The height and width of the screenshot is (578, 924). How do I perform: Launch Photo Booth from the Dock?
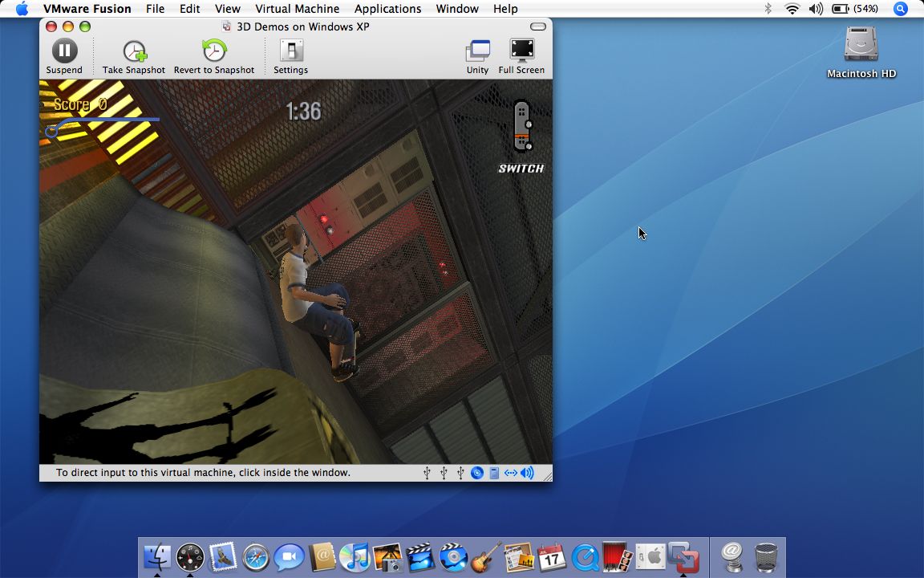click(617, 557)
